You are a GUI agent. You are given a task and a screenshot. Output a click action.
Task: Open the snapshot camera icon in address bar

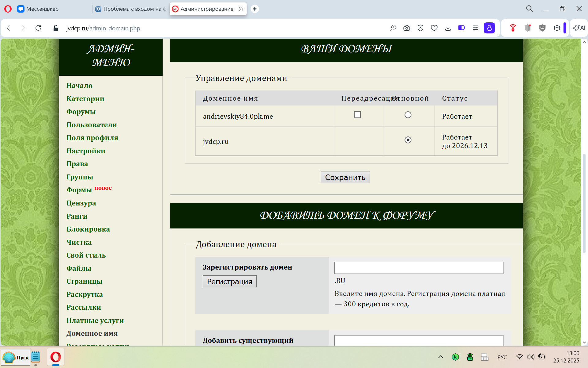tap(406, 28)
